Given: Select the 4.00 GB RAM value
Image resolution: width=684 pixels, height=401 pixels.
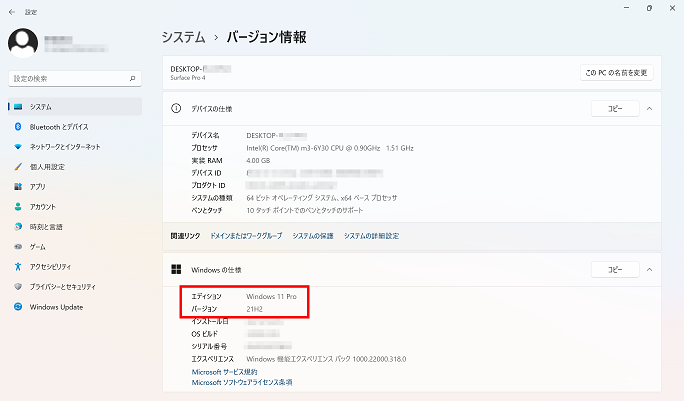Looking at the screenshot, I should point(258,161).
